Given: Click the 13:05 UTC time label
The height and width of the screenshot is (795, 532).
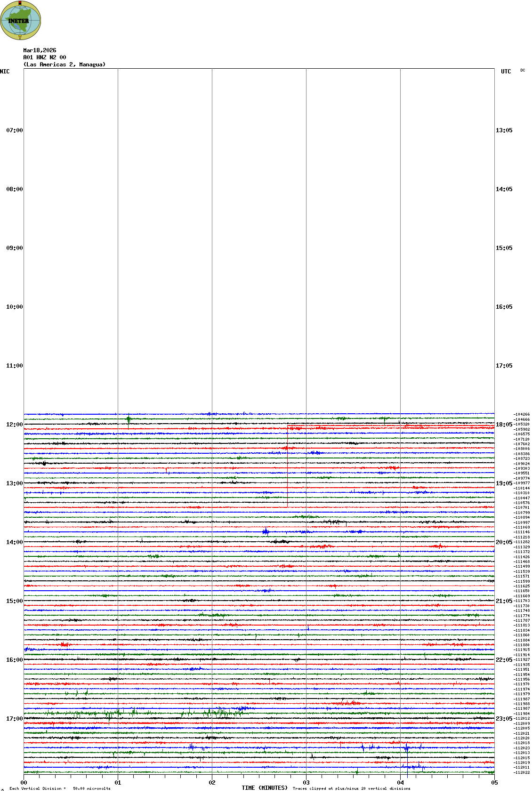Looking at the screenshot, I should 504,130.
